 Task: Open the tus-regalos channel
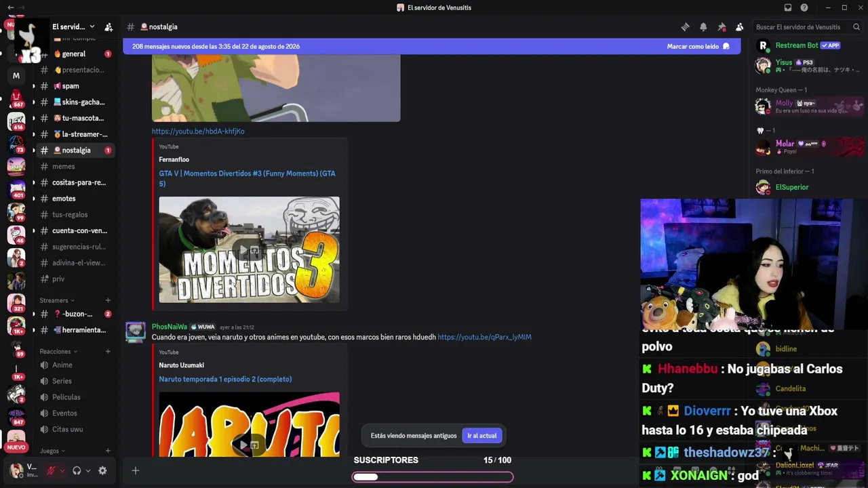pos(75,214)
